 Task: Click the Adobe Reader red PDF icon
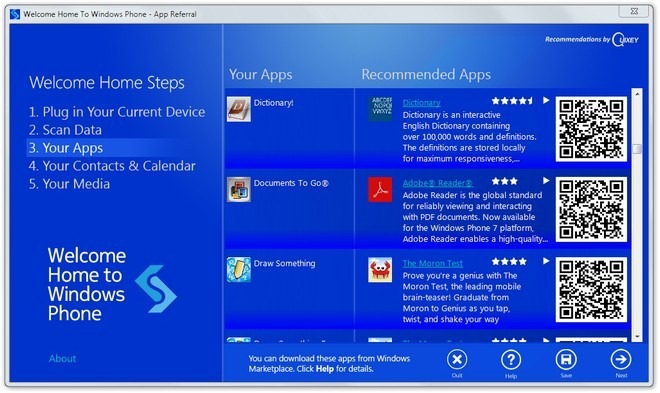pyautogui.click(x=380, y=189)
